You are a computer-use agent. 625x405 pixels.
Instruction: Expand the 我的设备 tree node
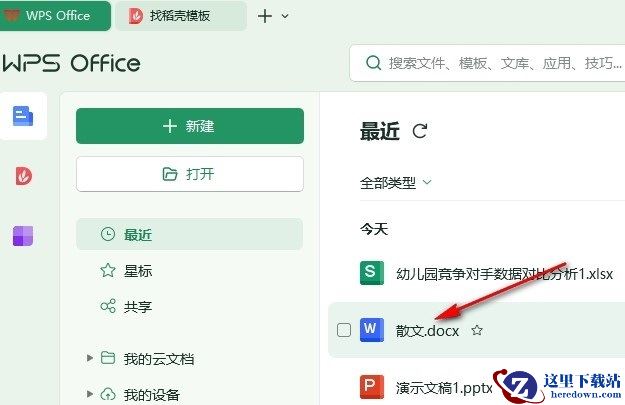pyautogui.click(x=90, y=394)
